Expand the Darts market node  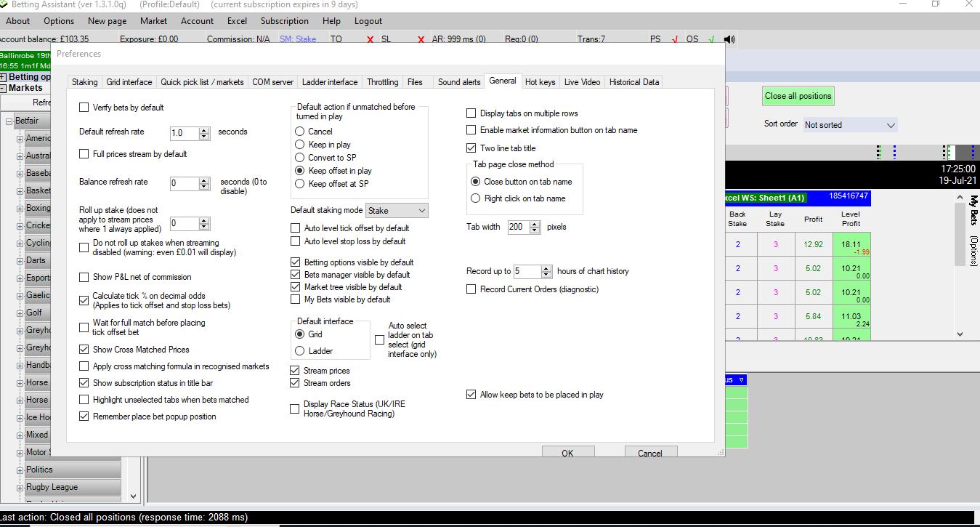tap(20, 261)
